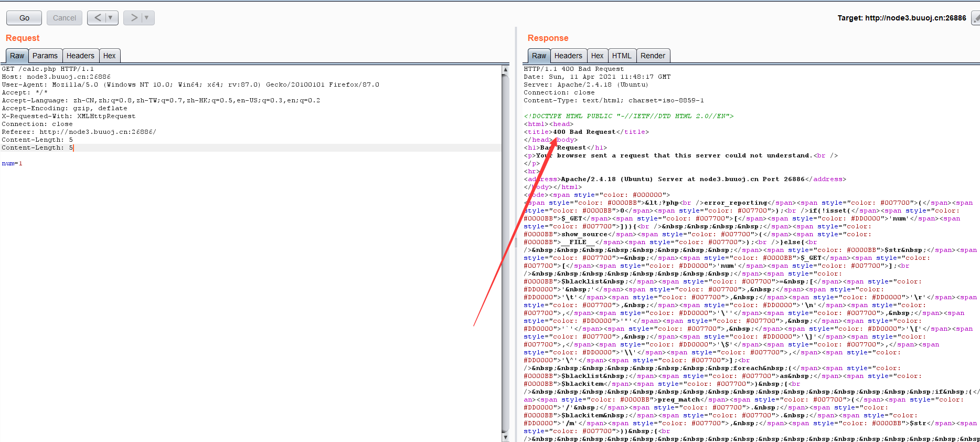Click the Apache server address line in response
Screen dimensions: 980x442
685,179
